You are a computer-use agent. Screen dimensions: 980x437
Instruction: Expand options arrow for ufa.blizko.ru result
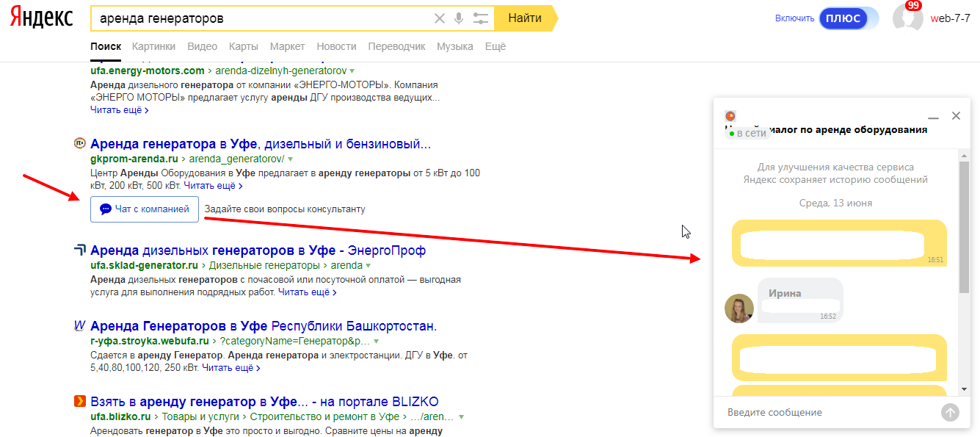[462, 416]
